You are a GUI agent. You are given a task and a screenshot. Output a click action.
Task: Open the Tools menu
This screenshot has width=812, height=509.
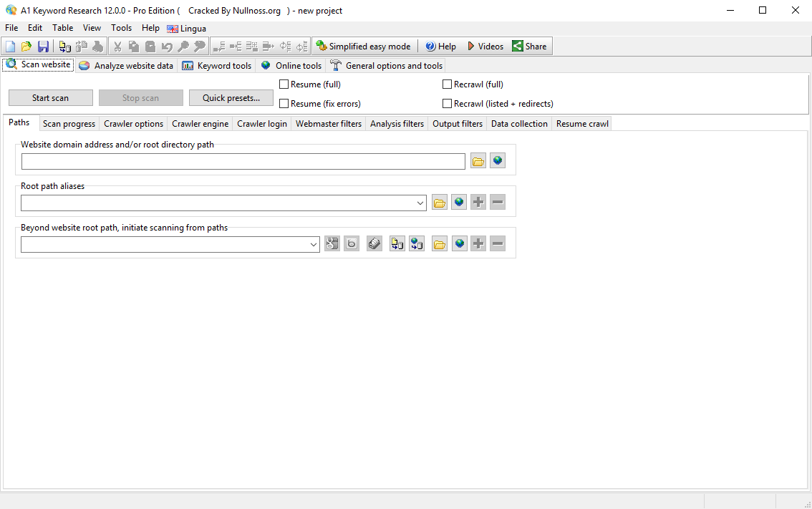click(x=121, y=28)
